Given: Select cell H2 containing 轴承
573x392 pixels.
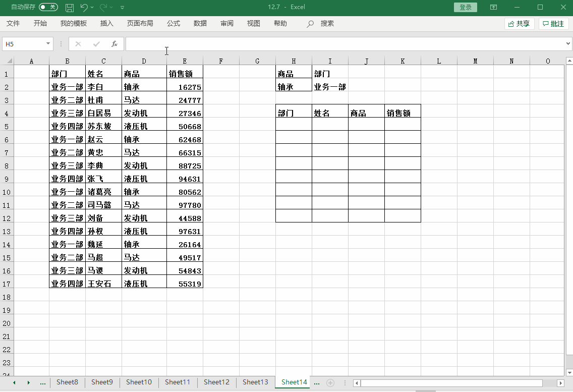Looking at the screenshot, I should [x=294, y=87].
